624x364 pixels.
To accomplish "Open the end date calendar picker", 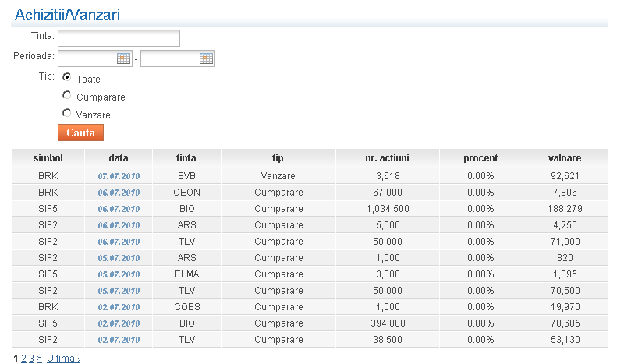I will [x=206, y=58].
